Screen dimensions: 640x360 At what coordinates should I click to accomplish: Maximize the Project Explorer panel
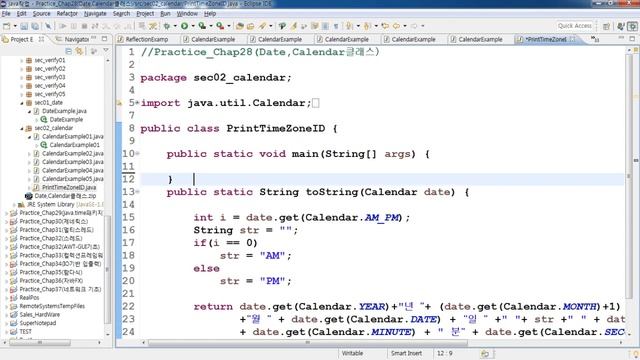coord(104,39)
